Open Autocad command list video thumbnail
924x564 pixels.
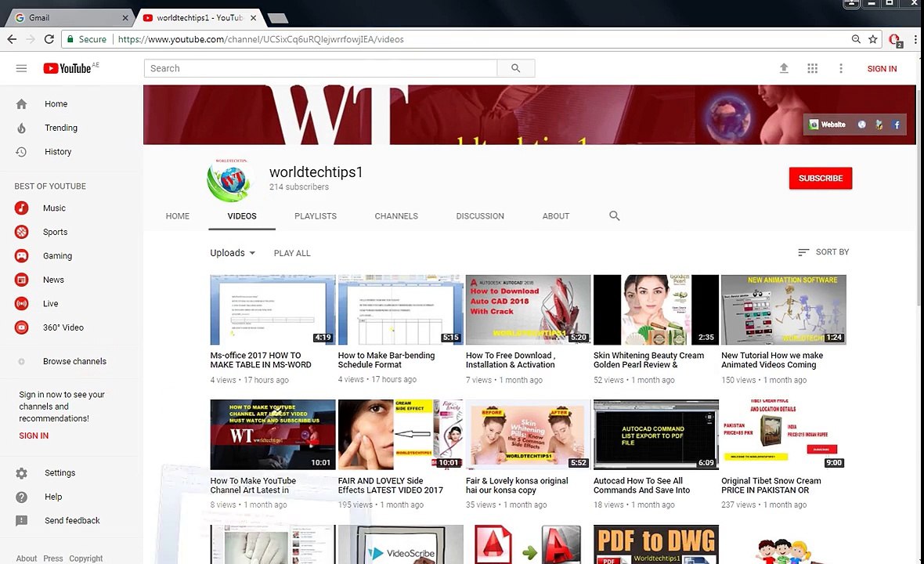pyautogui.click(x=656, y=434)
